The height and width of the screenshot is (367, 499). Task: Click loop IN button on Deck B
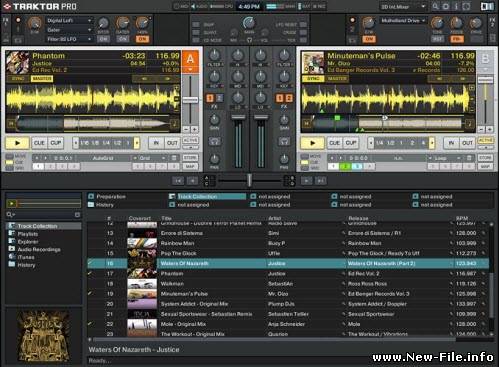click(451, 143)
